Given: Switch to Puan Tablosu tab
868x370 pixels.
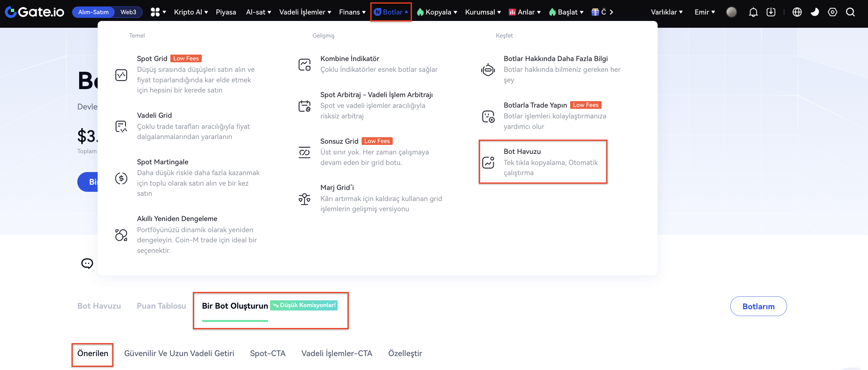Looking at the screenshot, I should [161, 306].
